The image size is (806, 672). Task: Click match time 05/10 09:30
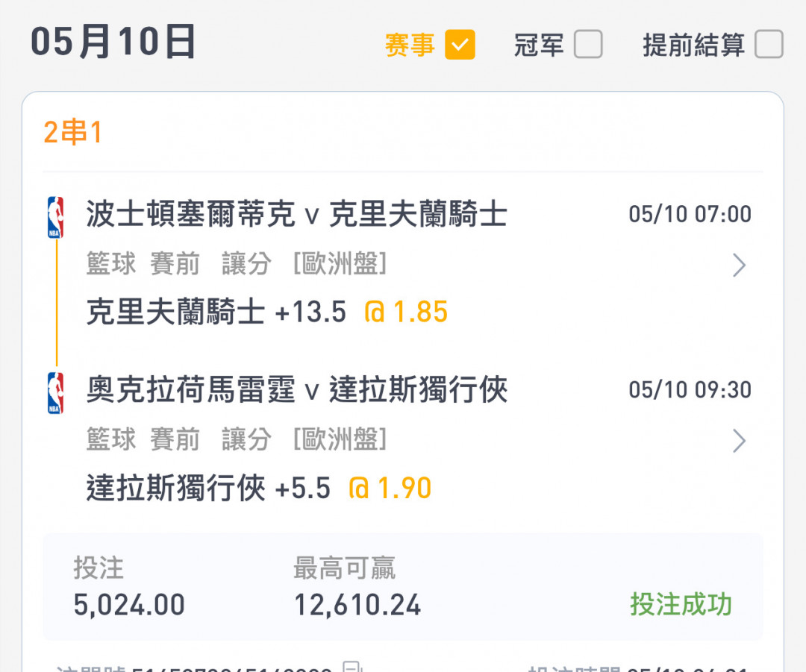point(690,390)
